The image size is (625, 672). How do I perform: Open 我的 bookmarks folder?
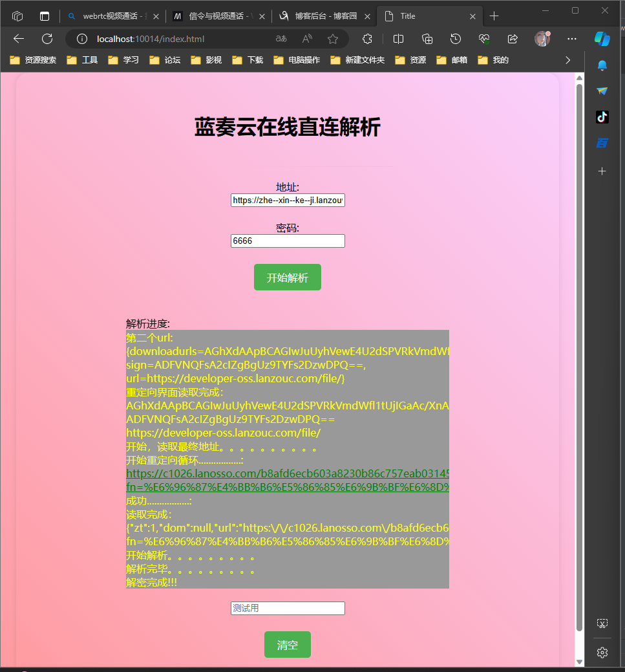493,60
